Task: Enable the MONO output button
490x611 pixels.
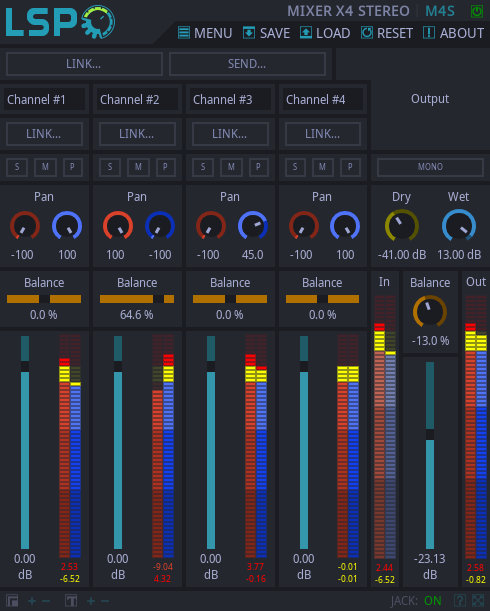Action: (430, 167)
